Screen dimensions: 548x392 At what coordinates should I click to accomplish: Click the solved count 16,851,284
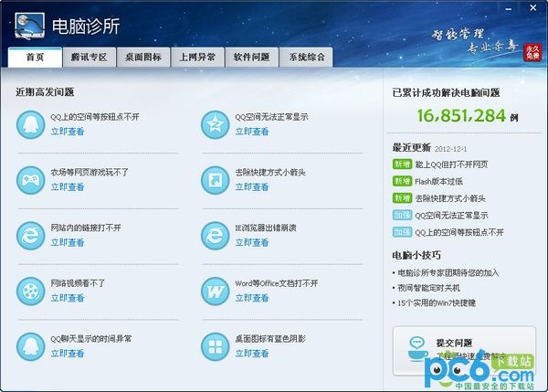(461, 116)
